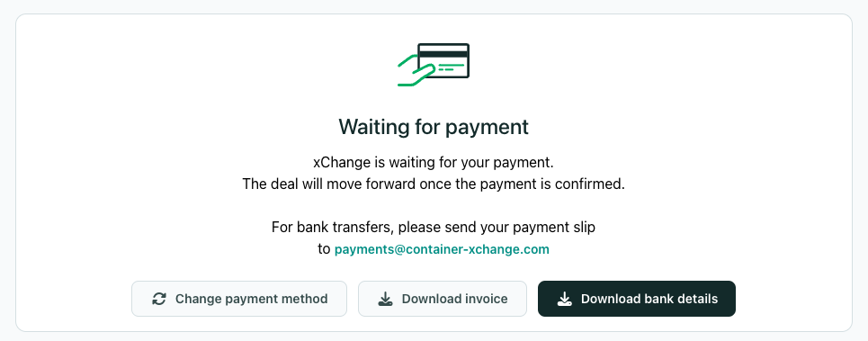The height and width of the screenshot is (341, 868).
Task: Click the word to before the email address
Action: coord(324,249)
